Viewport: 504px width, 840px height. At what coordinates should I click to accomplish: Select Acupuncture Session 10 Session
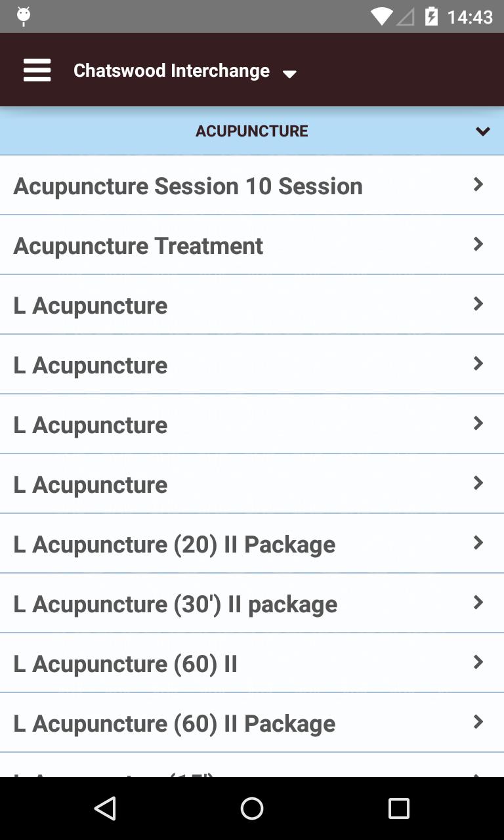188,186
